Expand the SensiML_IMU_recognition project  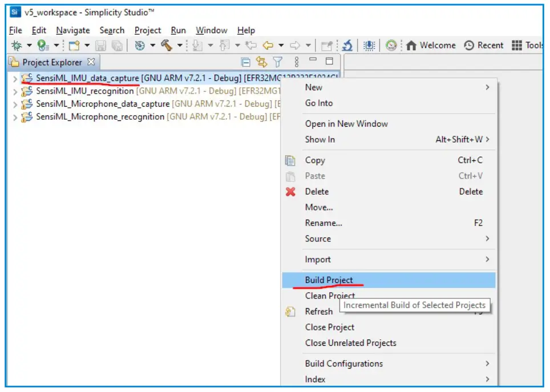tap(15, 91)
